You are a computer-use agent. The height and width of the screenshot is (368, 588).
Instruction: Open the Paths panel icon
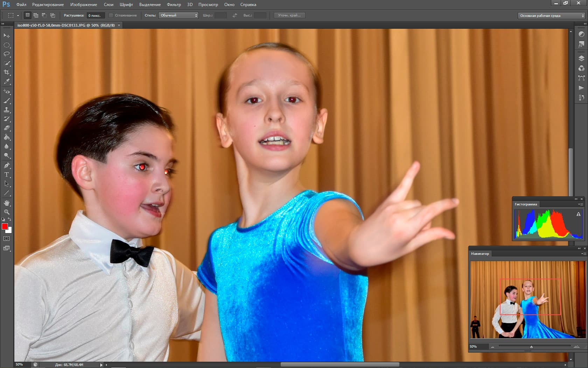pos(581,78)
